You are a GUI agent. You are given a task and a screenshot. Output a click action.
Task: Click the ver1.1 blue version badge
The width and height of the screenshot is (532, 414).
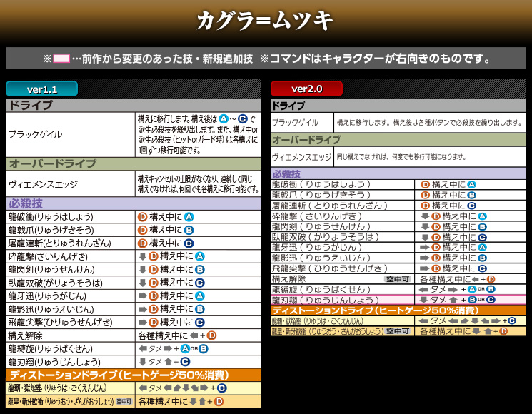click(x=41, y=89)
